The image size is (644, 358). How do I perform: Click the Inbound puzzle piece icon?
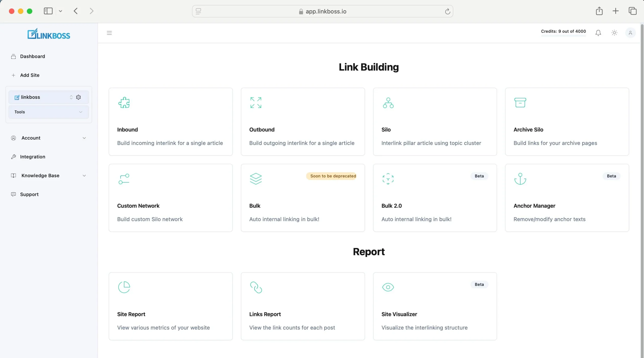(x=124, y=102)
